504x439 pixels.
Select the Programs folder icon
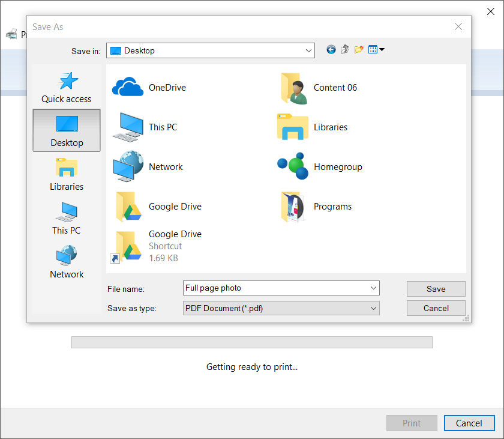[293, 207]
